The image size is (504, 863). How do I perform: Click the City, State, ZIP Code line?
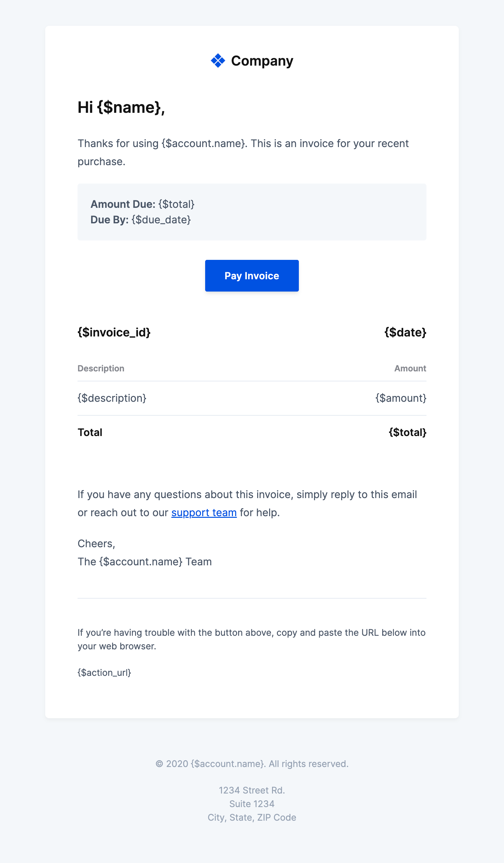click(x=252, y=817)
